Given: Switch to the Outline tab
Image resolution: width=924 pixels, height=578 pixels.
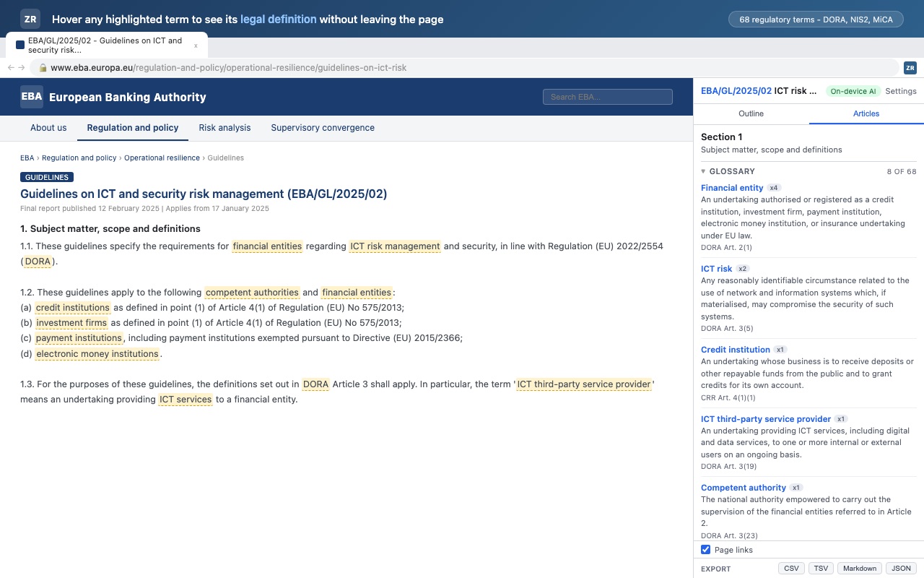Looking at the screenshot, I should [x=751, y=113].
